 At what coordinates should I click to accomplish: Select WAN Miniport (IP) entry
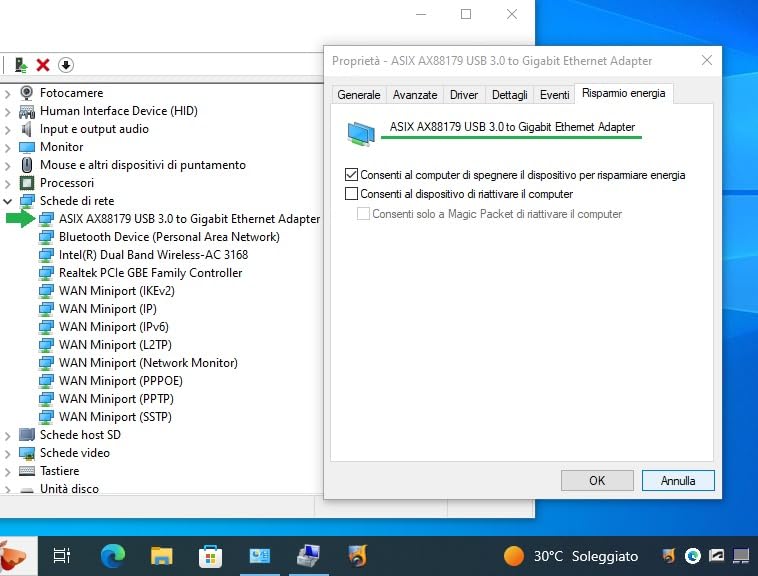(108, 309)
